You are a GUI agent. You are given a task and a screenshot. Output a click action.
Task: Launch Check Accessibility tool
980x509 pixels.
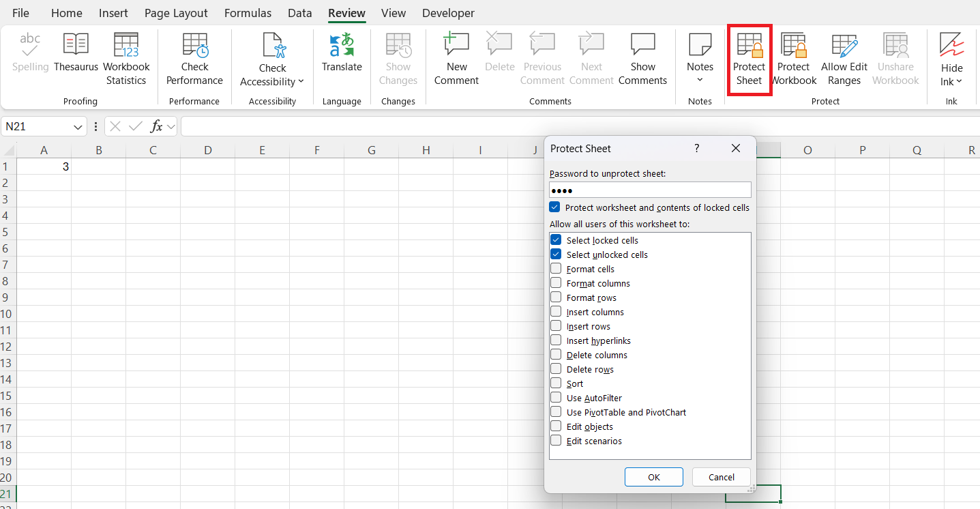(272, 60)
